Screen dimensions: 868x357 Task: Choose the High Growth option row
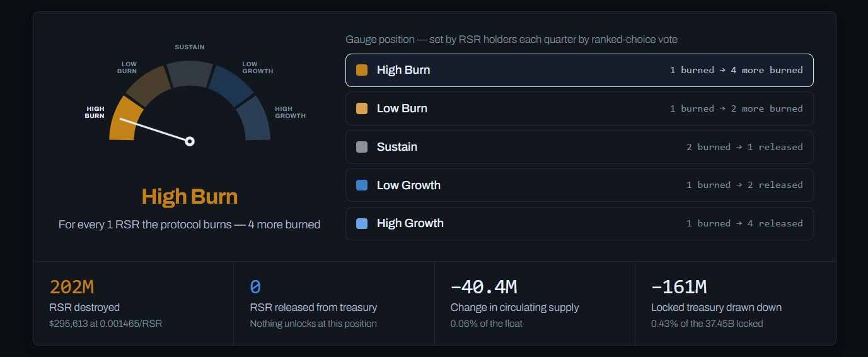579,223
